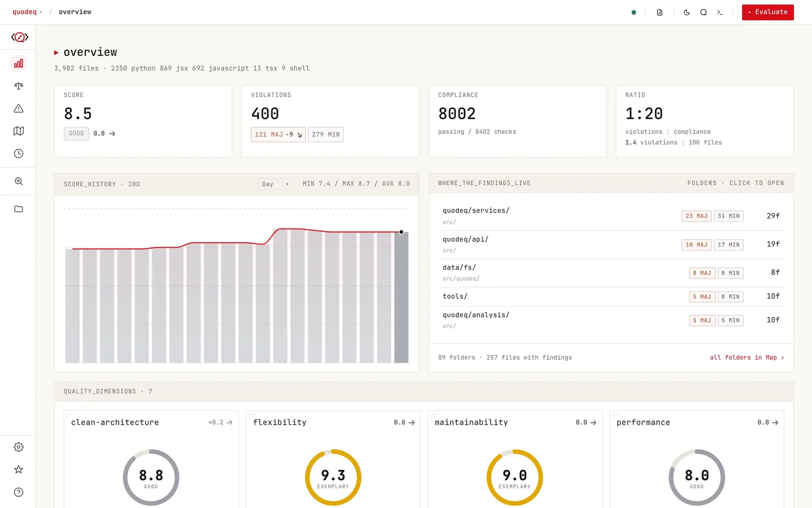Click the magnifier zoom-in sidebar icon
812x508 pixels.
[x=19, y=181]
